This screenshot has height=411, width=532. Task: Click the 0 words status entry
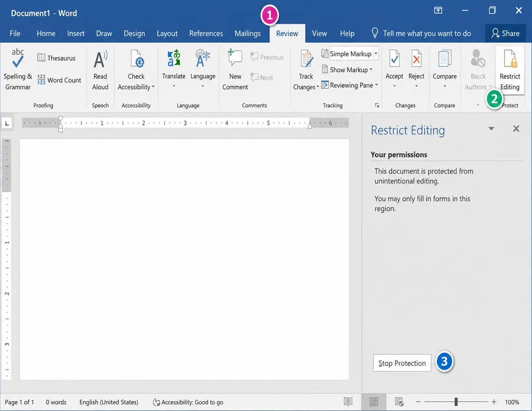pos(56,402)
